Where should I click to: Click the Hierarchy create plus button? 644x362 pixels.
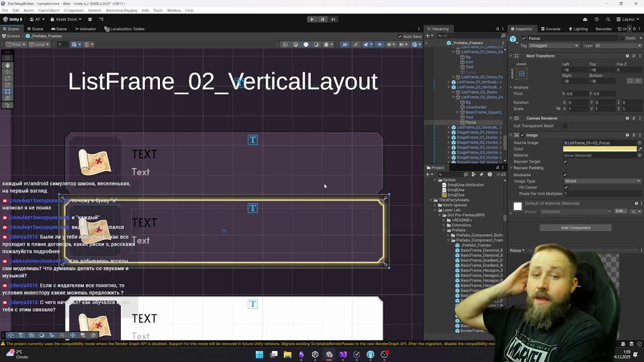pos(428,36)
